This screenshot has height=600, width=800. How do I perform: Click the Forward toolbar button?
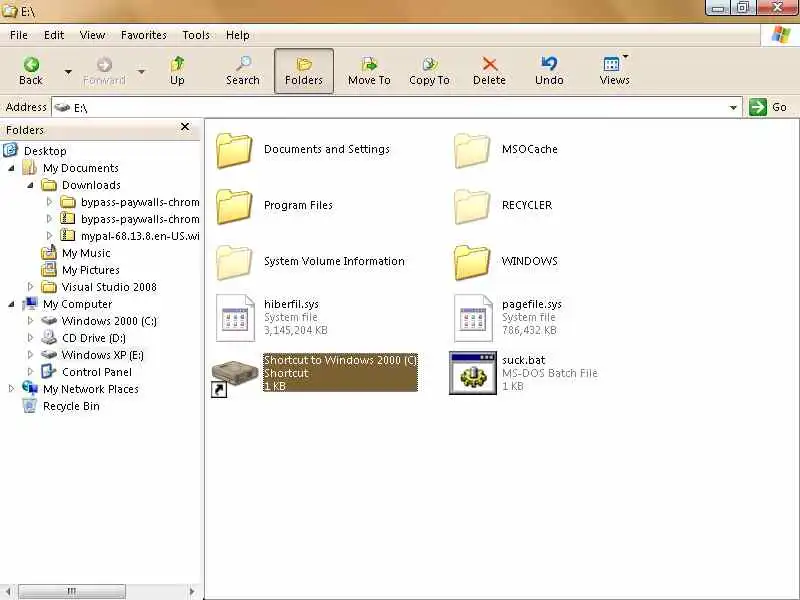(104, 71)
